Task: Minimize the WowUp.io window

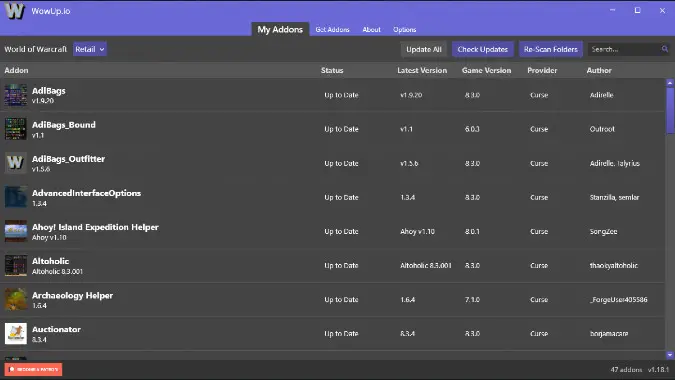Action: pos(612,10)
